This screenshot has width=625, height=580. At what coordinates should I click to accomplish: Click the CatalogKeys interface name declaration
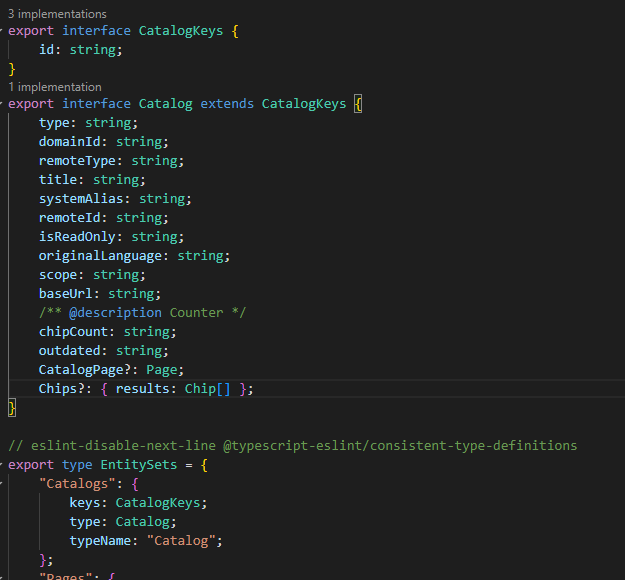181,31
